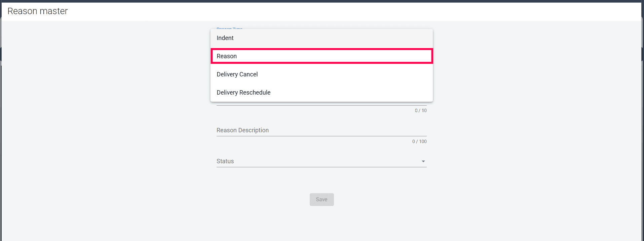This screenshot has height=241, width=644.
Task: Click the dark strip at the window top
Action: tap(322, 1)
